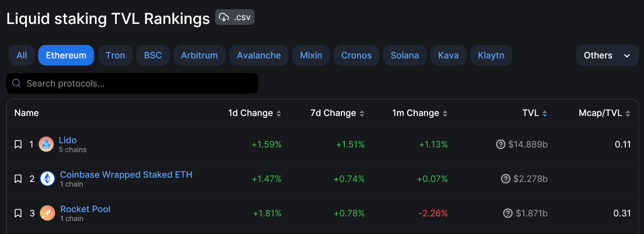Click the Rocket Pool rocket logo

click(47, 213)
